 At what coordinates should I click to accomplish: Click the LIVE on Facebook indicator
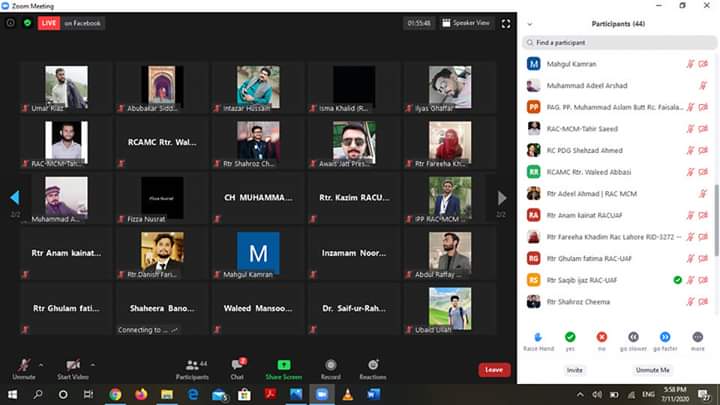point(71,23)
